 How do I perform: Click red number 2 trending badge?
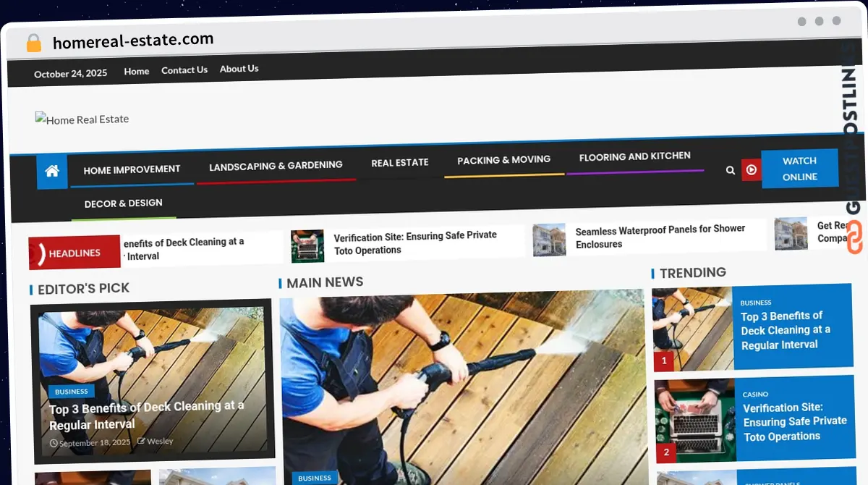tap(665, 452)
